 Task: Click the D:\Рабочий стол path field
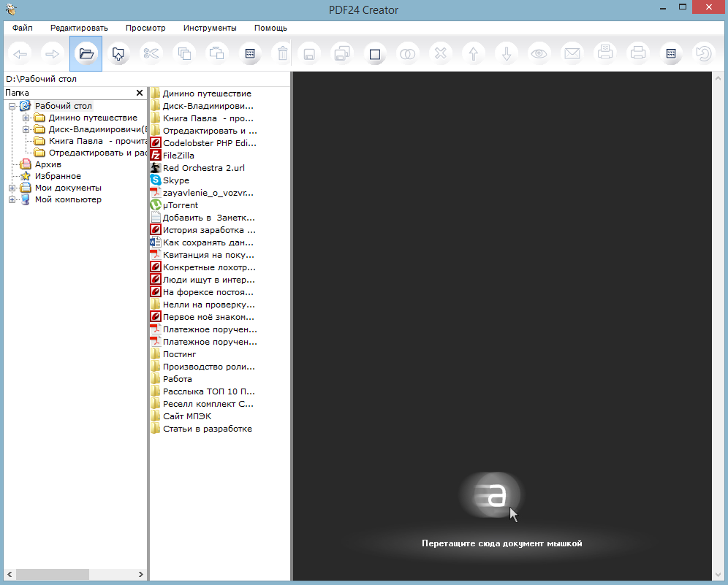coord(147,79)
